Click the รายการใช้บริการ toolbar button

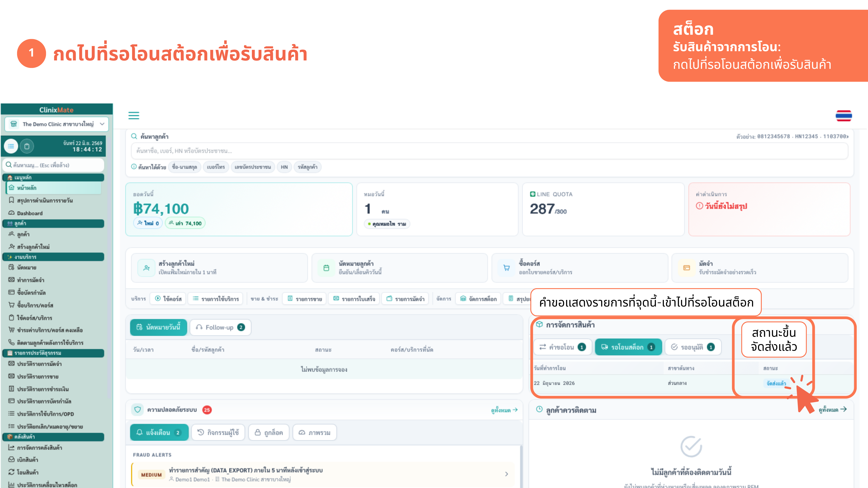click(215, 298)
